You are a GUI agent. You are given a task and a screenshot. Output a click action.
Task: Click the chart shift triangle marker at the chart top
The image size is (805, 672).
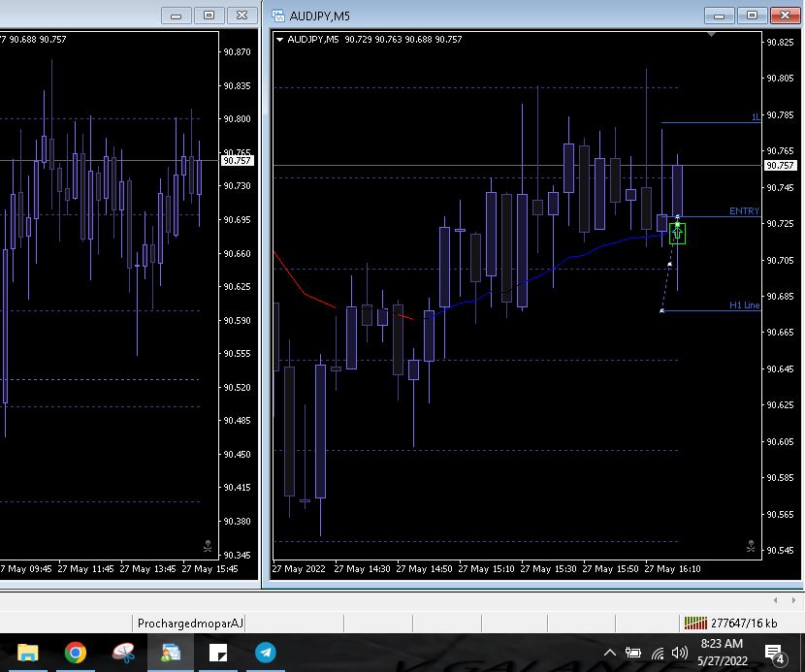[713, 34]
